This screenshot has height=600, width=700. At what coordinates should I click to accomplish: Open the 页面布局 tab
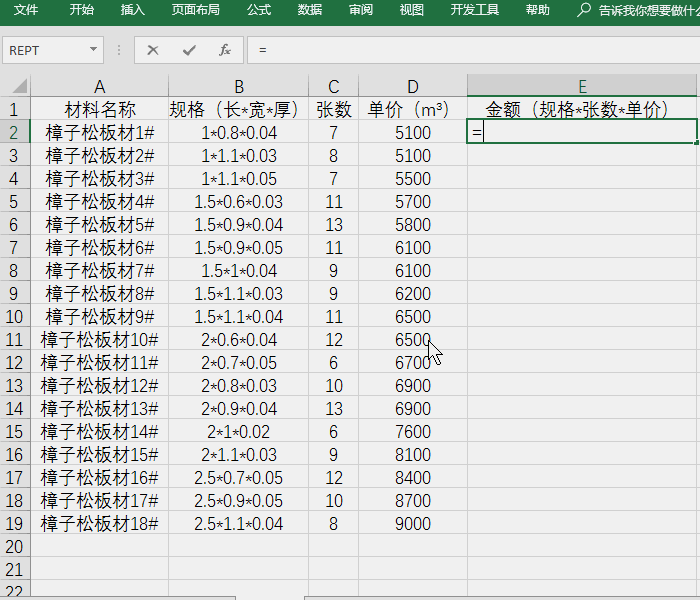click(x=195, y=10)
